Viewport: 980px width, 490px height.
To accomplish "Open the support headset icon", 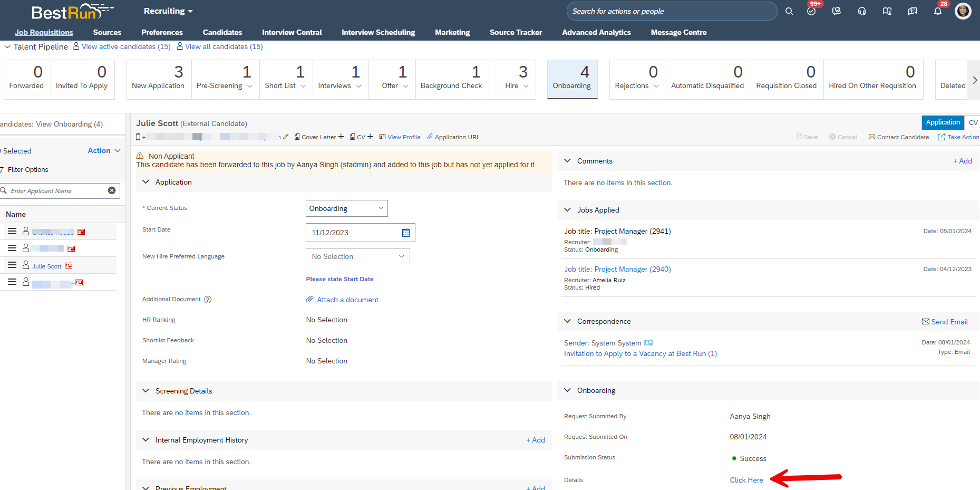I will point(862,11).
